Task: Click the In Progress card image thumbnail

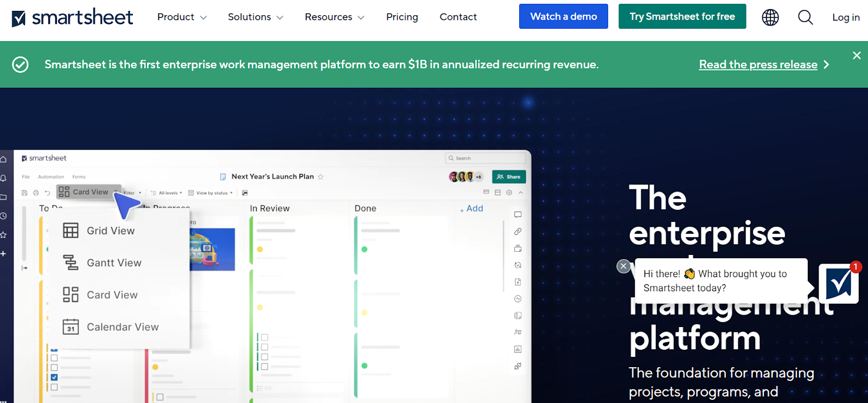Action: tap(212, 250)
